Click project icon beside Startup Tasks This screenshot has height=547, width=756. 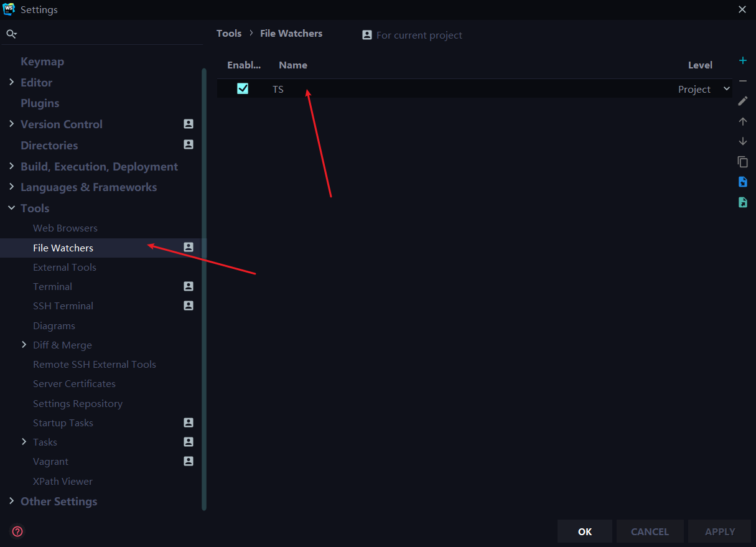click(x=189, y=423)
